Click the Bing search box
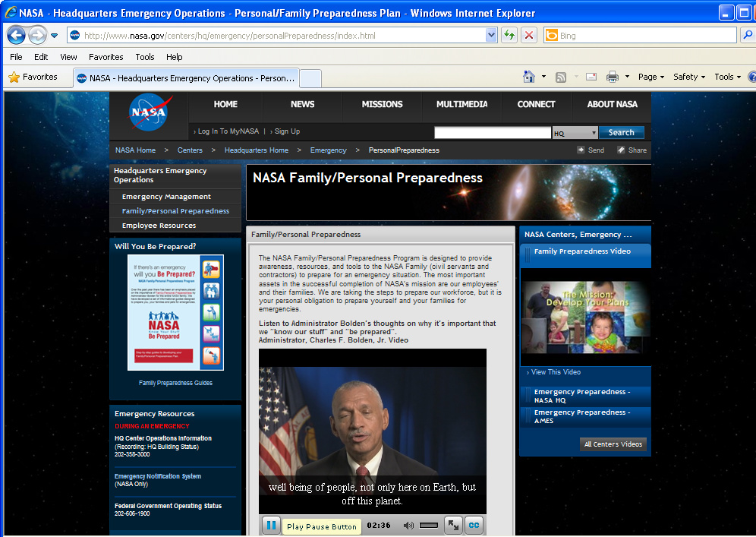The width and height of the screenshot is (756, 537). (x=647, y=35)
